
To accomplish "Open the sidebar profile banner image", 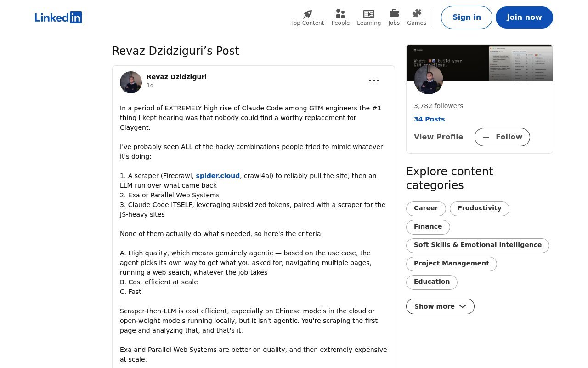I will pyautogui.click(x=480, y=63).
